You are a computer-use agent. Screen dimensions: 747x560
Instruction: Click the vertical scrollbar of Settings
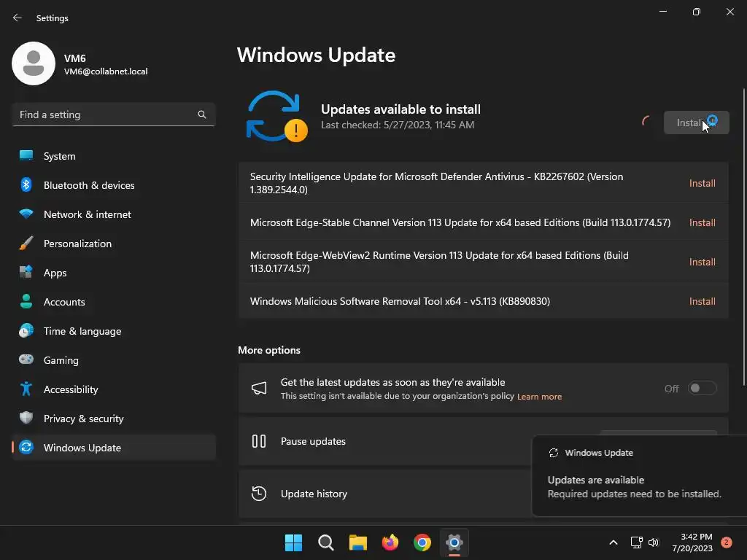pyautogui.click(x=743, y=237)
